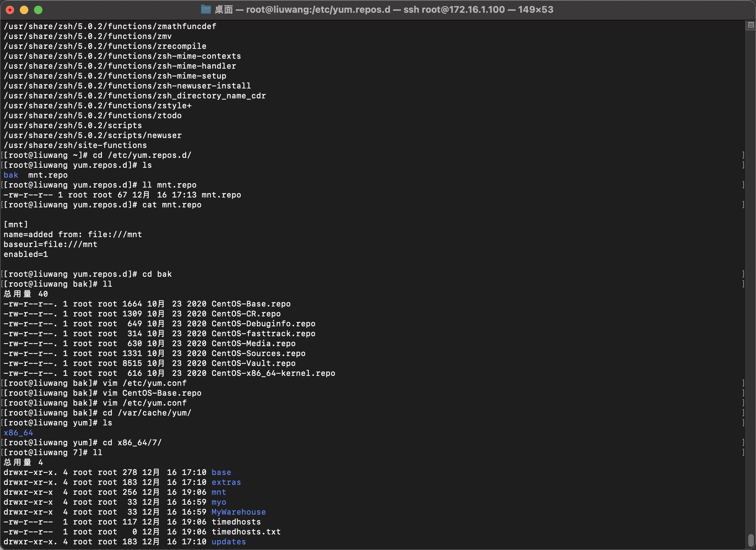Click the 'timedhosts.txt' file name
The image size is (756, 550).
(x=246, y=532)
